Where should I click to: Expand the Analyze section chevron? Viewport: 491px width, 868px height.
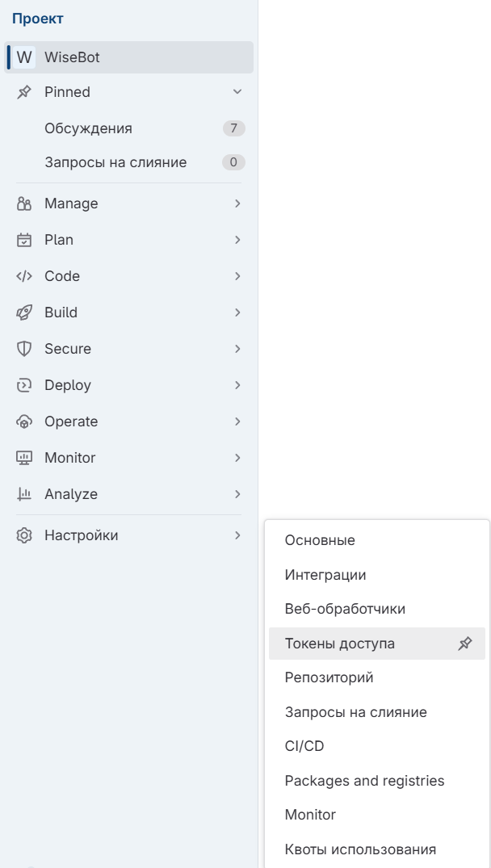click(x=237, y=494)
